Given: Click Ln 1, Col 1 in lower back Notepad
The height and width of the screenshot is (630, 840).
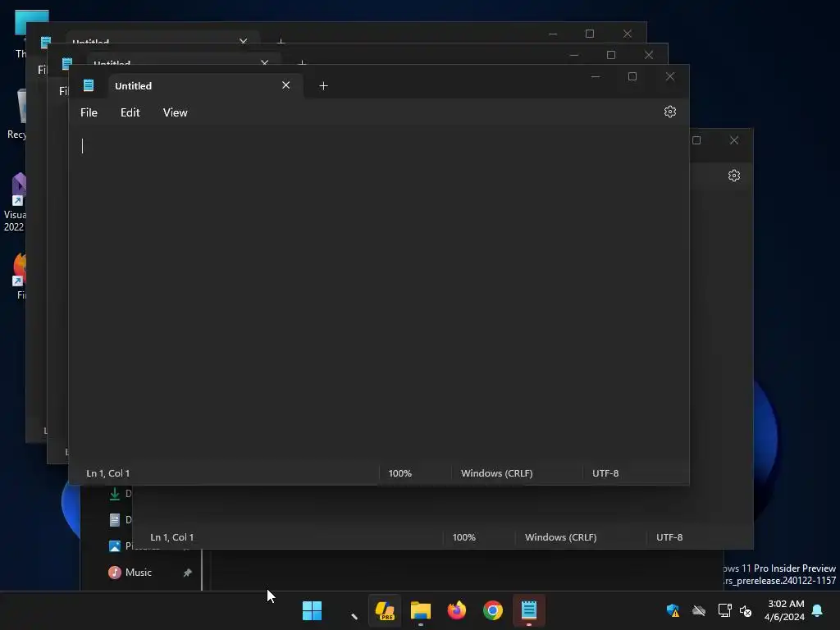Looking at the screenshot, I should pyautogui.click(x=172, y=536).
